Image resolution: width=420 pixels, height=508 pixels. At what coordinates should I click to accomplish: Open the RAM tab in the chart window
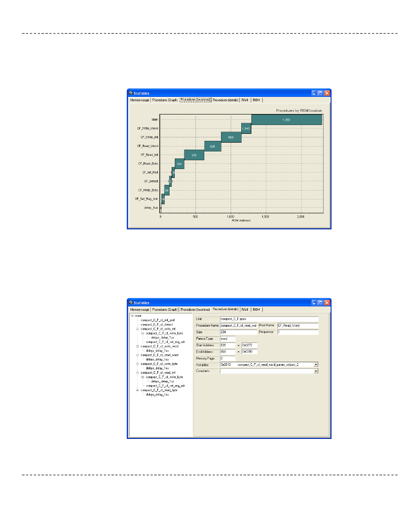coord(245,100)
